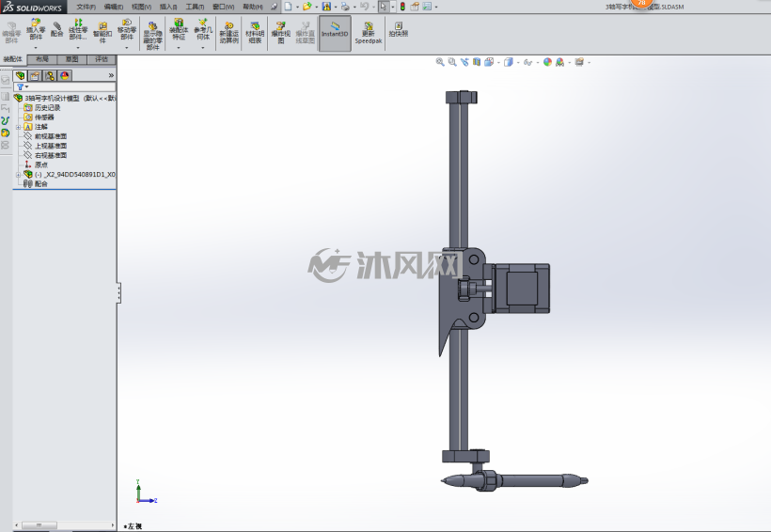Select the Mate (配合) paperclip tool
Image resolution: width=771 pixels, height=532 pixels.
click(57, 29)
